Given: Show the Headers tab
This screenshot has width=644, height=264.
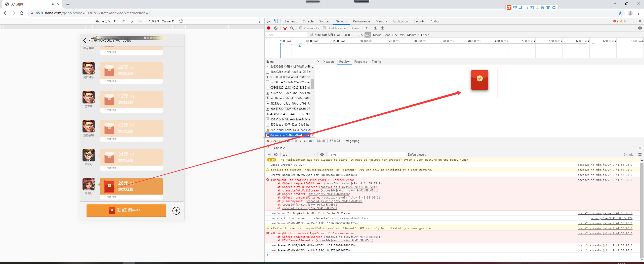Looking at the screenshot, I should click(329, 62).
